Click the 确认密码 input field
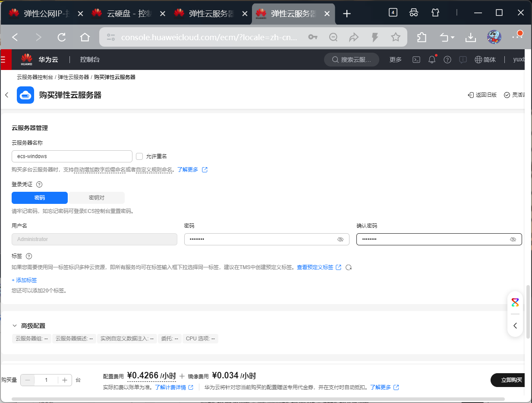Image resolution: width=532 pixels, height=403 pixels. coord(439,239)
